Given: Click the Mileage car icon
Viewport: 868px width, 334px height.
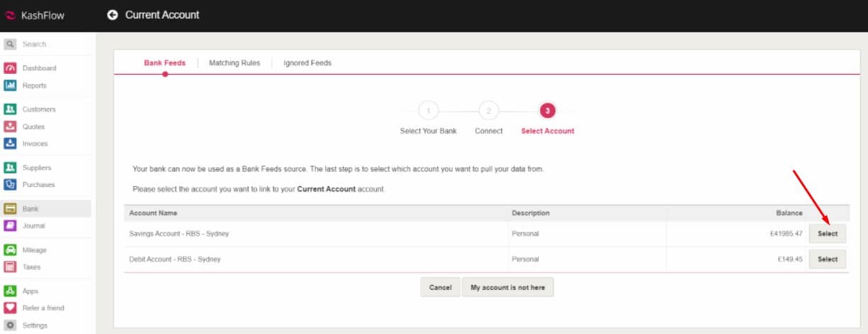Looking at the screenshot, I should [11, 250].
